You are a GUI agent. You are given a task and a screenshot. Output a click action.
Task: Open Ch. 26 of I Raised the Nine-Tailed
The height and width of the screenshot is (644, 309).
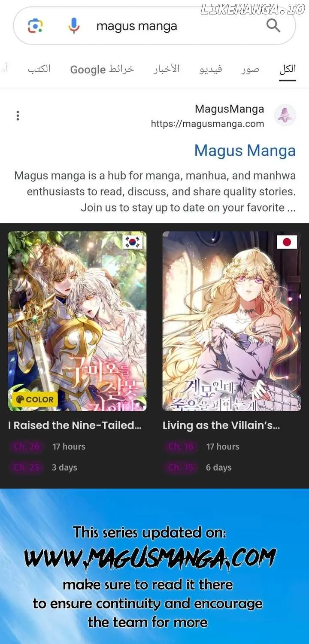[27, 447]
